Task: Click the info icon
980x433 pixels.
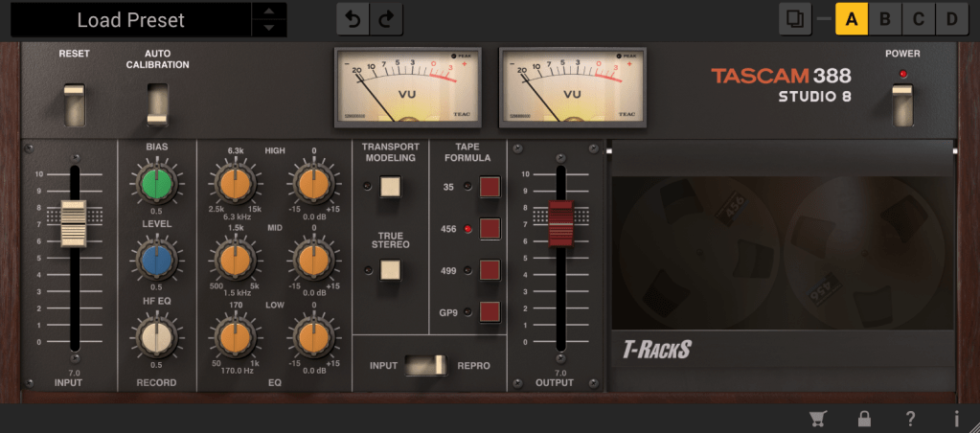Action: tap(956, 419)
